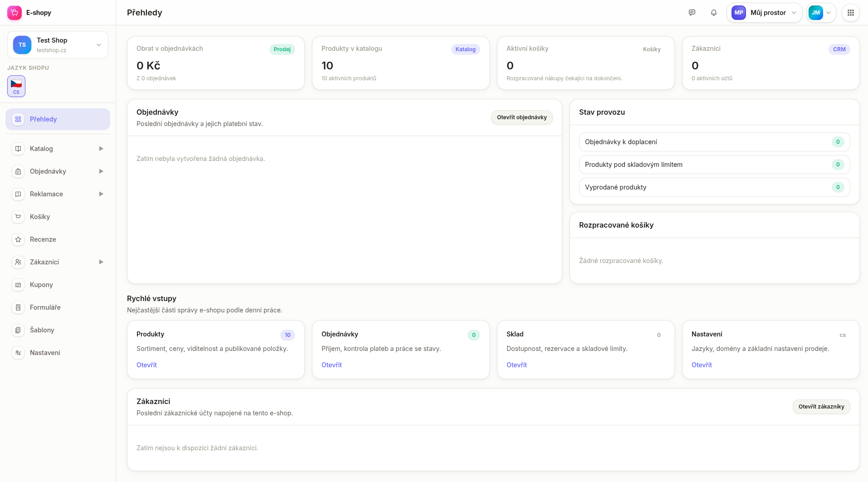Open Kupony label in the sidebar
868x482 pixels.
(41, 285)
